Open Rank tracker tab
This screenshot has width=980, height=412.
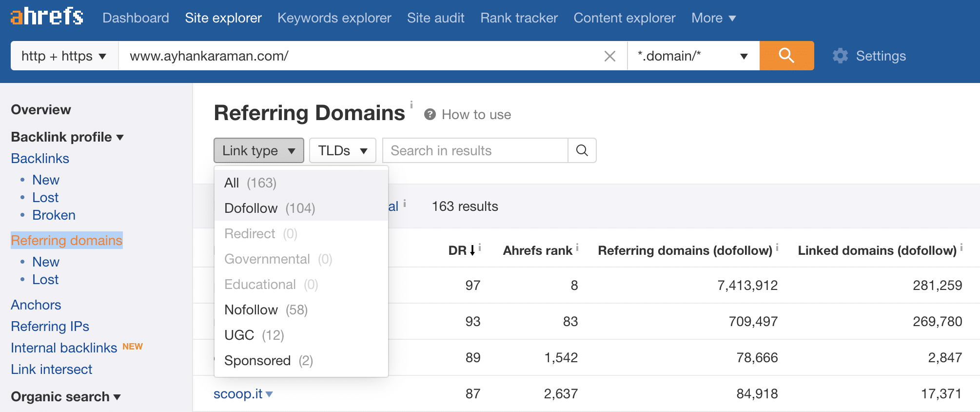coord(519,18)
